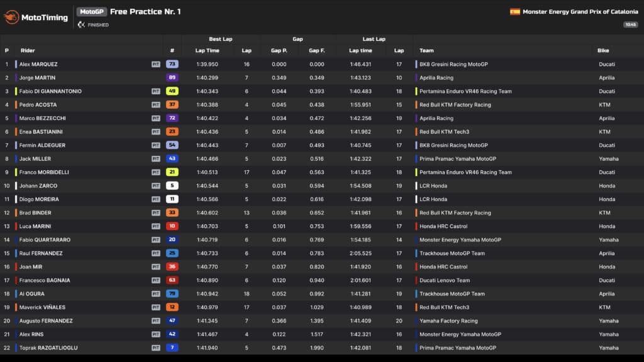Viewport: 644px width, 362px height.
Task: Click Morbidelli's number 21 badge
Action: tap(172, 172)
